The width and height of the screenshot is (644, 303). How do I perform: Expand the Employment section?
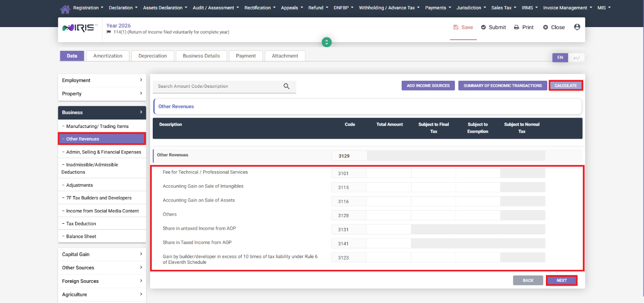click(x=102, y=80)
